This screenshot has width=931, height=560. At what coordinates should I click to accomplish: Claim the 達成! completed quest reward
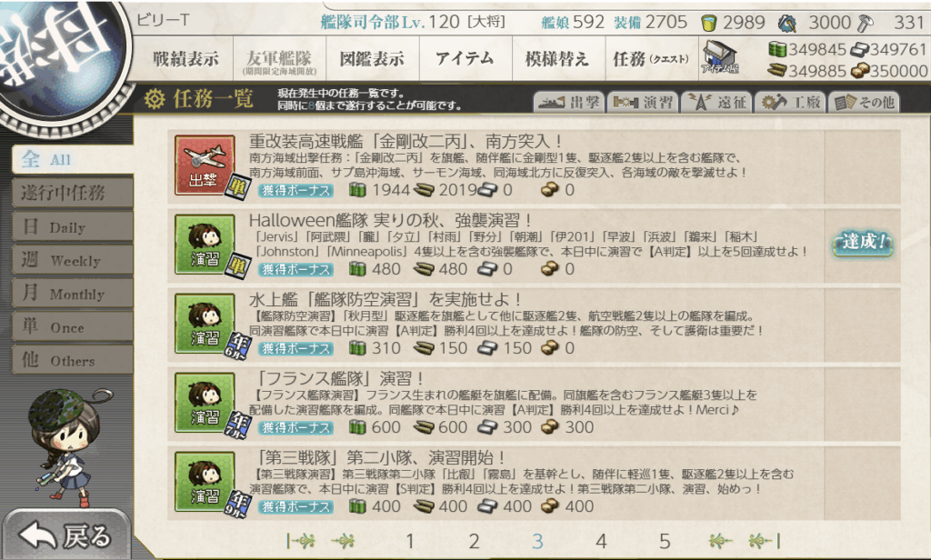(863, 243)
